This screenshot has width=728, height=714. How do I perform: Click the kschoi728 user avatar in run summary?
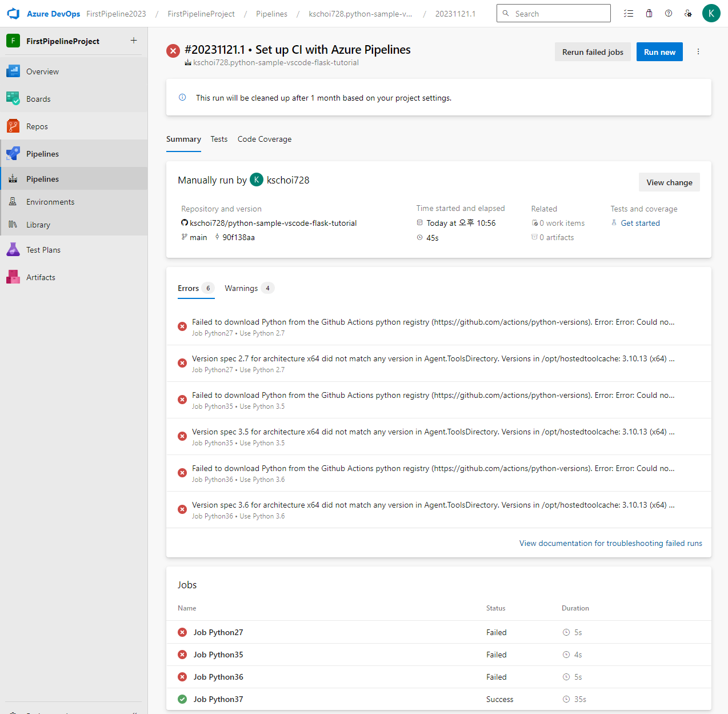[257, 180]
